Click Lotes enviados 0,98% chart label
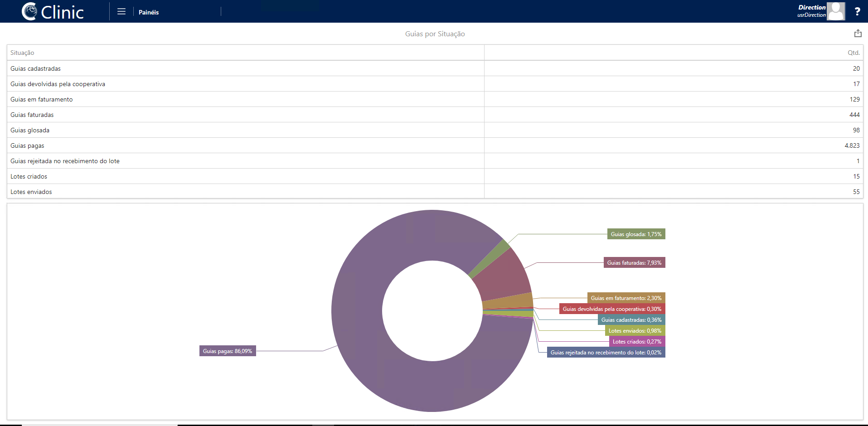868x426 pixels. 635,330
